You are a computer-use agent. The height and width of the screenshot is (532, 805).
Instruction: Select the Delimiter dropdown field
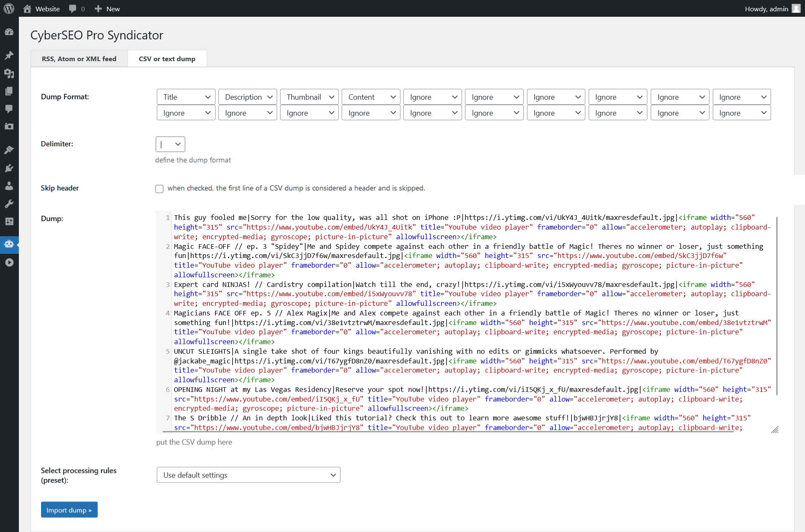(x=169, y=144)
